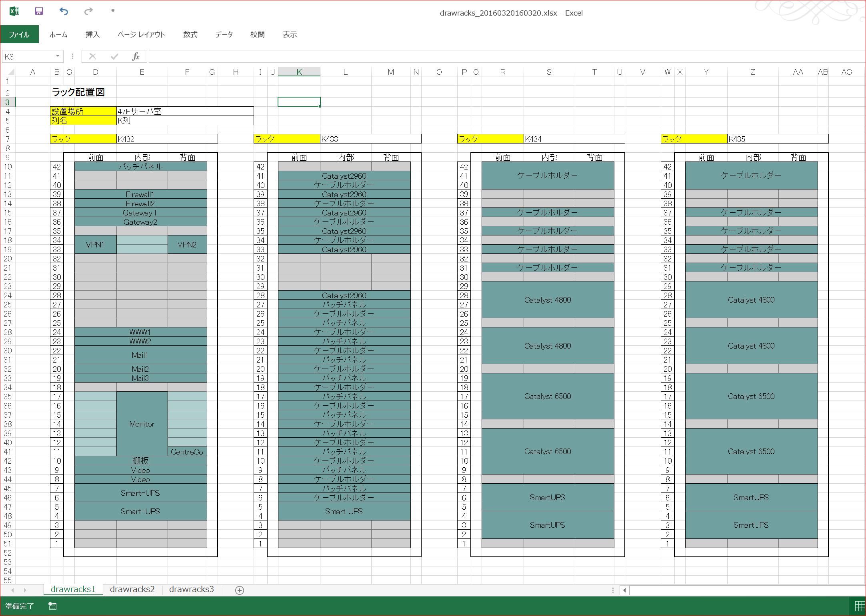Image resolution: width=866 pixels, height=616 pixels.
Task: Open the Customize Quick Access Toolbar dropdown
Action: (x=113, y=11)
